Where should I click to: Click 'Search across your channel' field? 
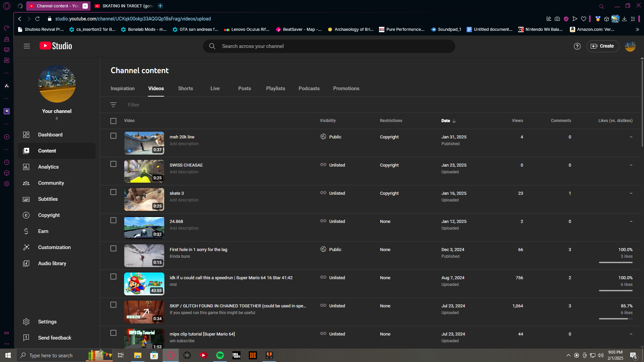click(x=329, y=46)
